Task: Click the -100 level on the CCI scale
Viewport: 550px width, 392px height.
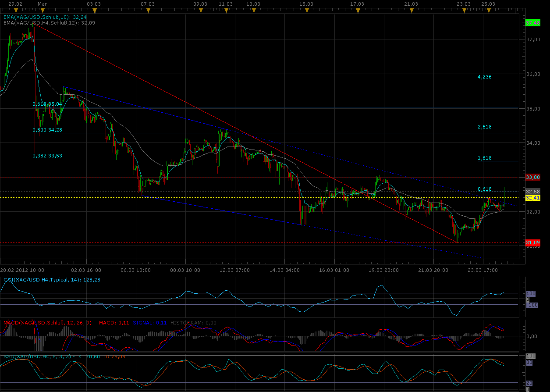Action: 532,305
